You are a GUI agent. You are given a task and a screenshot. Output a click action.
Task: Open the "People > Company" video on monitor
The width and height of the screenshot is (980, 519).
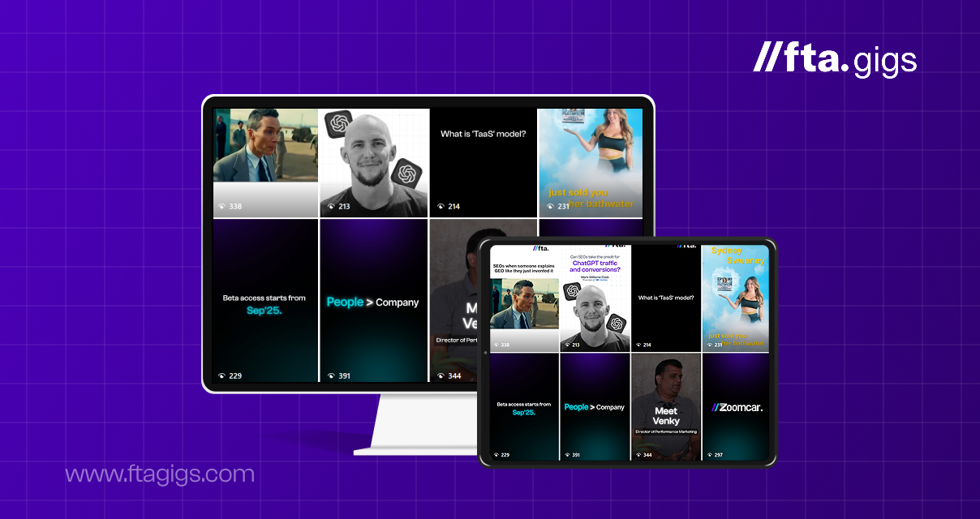click(373, 300)
